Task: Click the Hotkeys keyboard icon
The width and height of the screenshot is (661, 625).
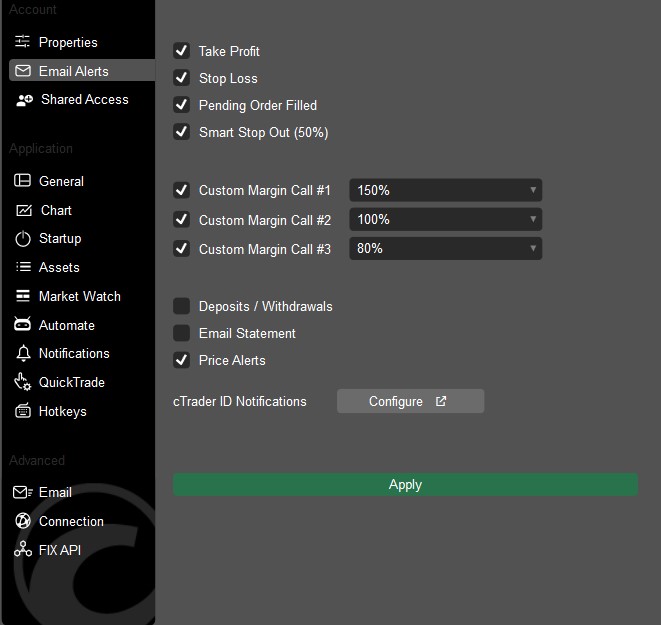Action: coord(23,410)
